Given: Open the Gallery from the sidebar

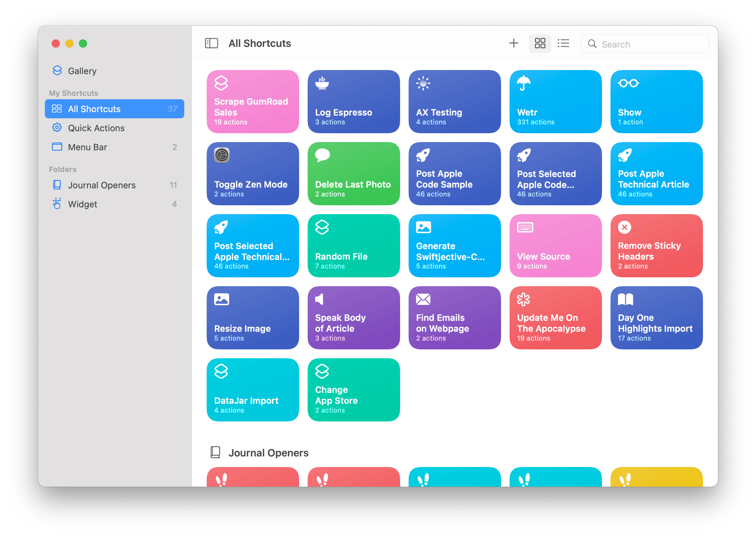Looking at the screenshot, I should (x=82, y=71).
